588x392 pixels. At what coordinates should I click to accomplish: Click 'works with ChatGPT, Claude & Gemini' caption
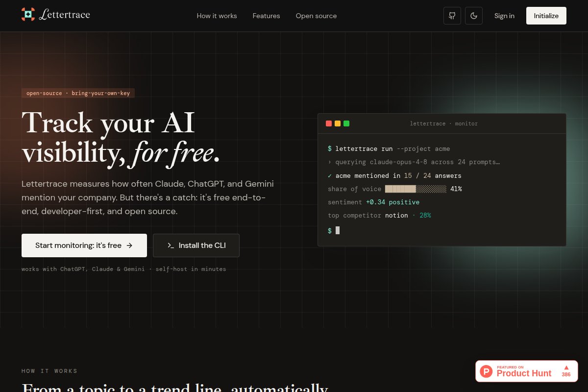pyautogui.click(x=83, y=269)
